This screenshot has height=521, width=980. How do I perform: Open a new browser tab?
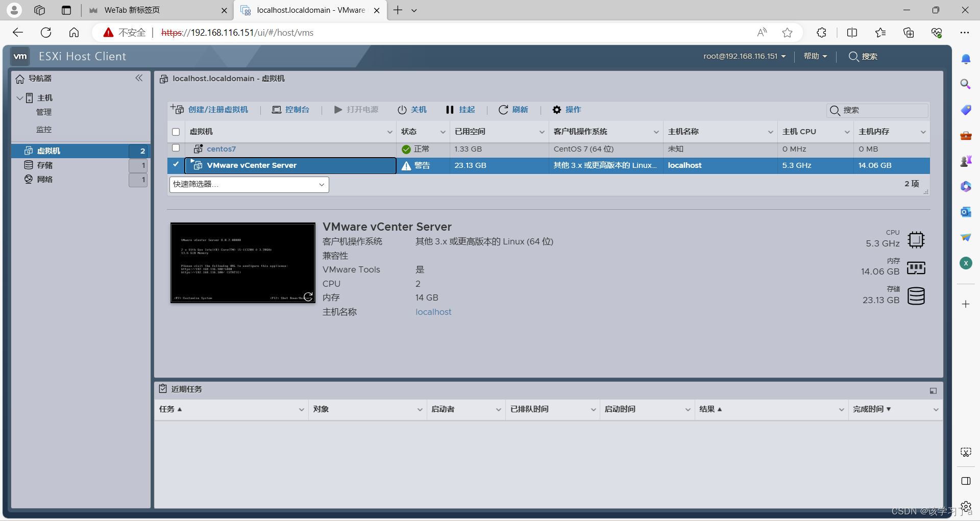(x=398, y=10)
